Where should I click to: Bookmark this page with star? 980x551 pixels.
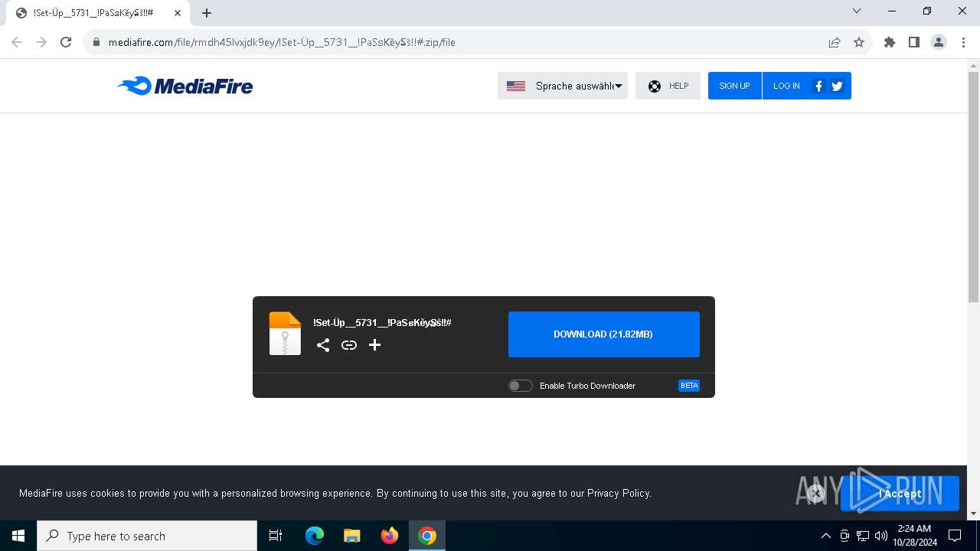pyautogui.click(x=859, y=42)
